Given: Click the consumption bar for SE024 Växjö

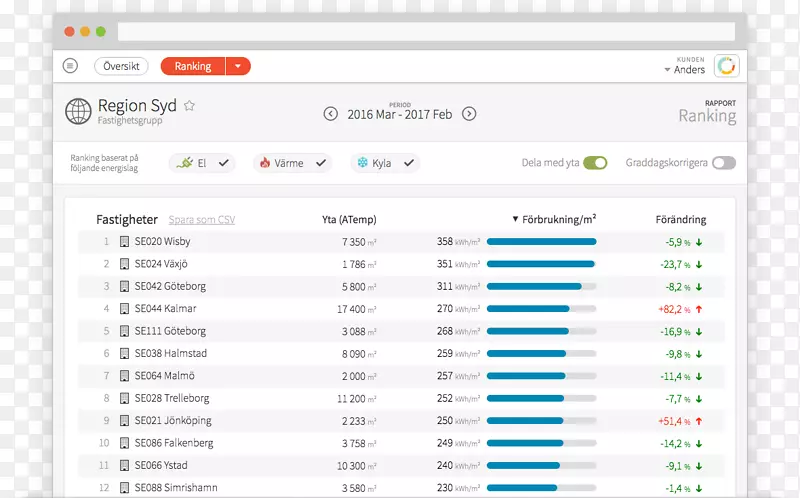Looking at the screenshot, I should click(x=541, y=264).
